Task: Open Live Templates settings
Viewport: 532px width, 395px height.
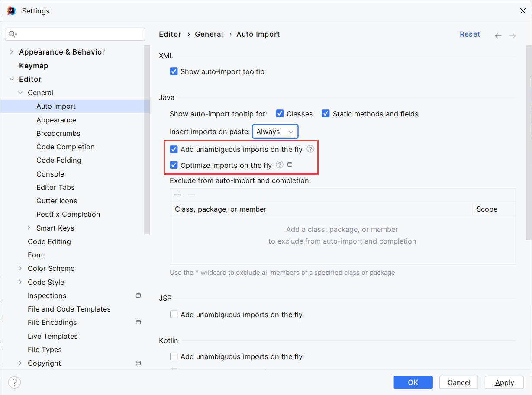Action: [x=53, y=336]
